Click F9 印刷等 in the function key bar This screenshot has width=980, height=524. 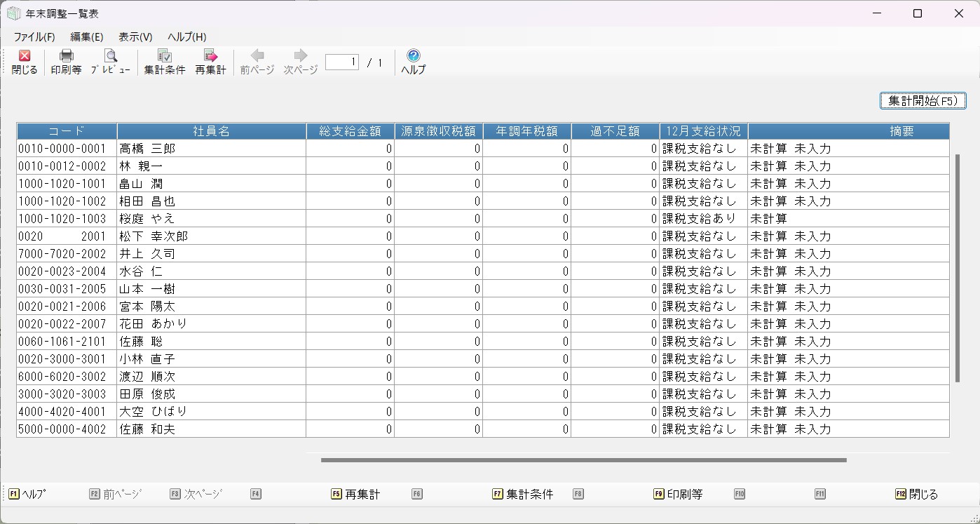[x=678, y=495]
